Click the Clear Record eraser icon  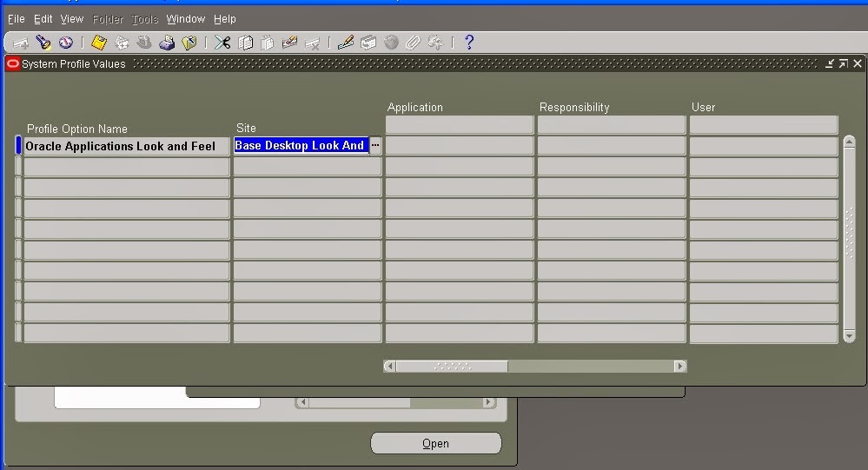(x=289, y=43)
